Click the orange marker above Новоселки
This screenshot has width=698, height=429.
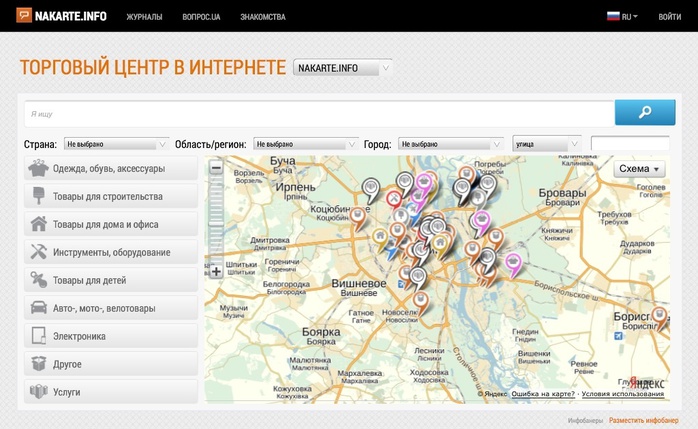(x=420, y=304)
